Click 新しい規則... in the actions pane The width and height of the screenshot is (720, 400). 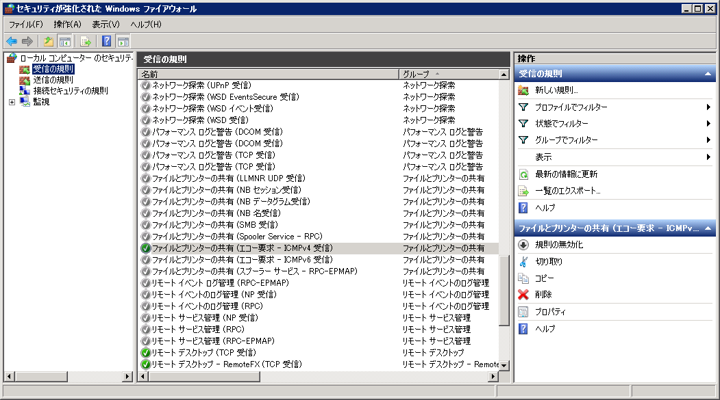(x=557, y=90)
